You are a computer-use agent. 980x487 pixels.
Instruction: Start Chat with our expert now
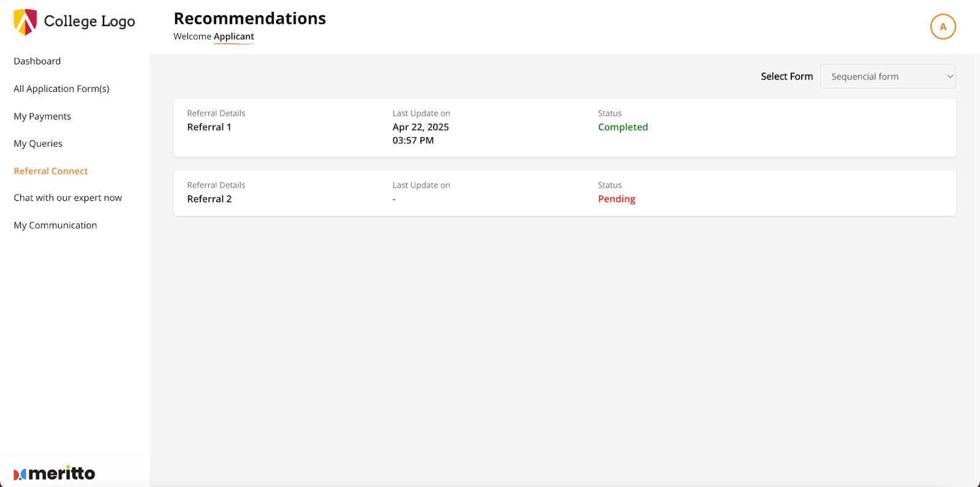pyautogui.click(x=68, y=198)
